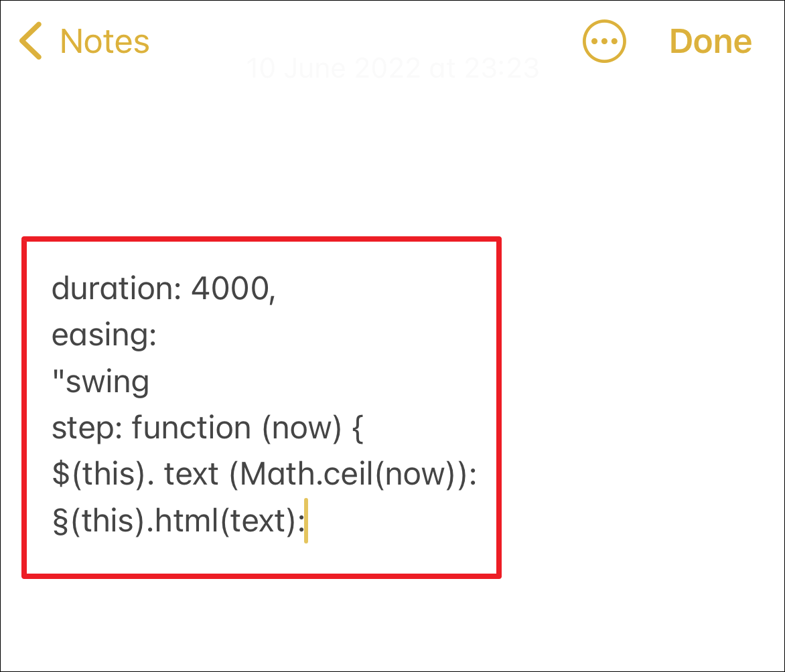Click the § symbol in last line
This screenshot has height=672, width=785.
(60, 521)
